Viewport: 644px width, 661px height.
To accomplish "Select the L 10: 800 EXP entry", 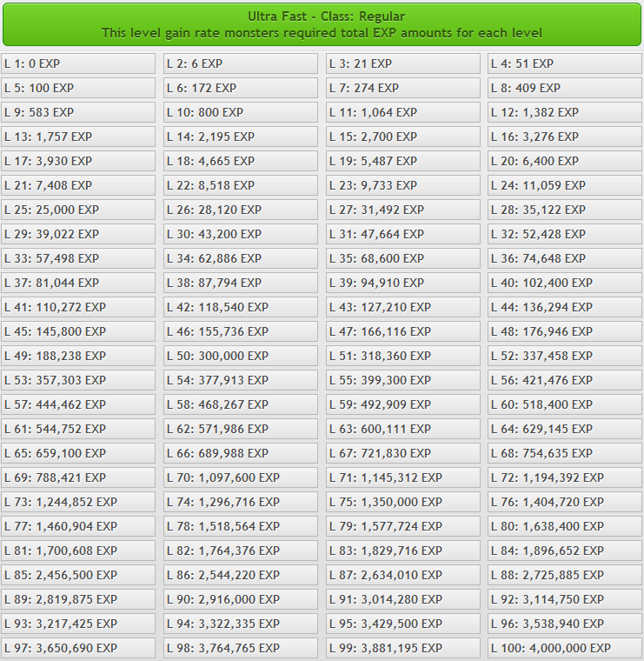I will click(241, 112).
